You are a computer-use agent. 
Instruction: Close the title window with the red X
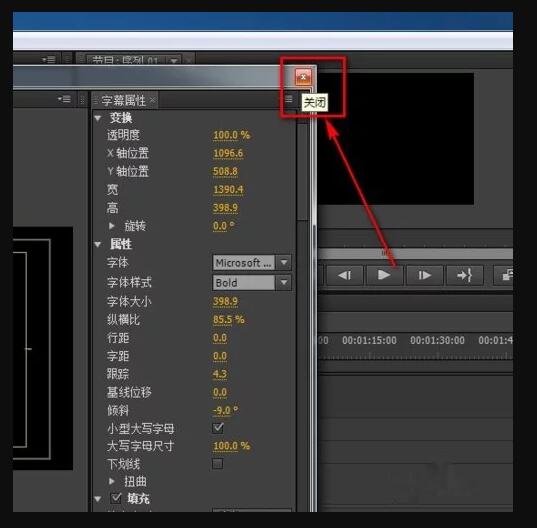(x=303, y=77)
